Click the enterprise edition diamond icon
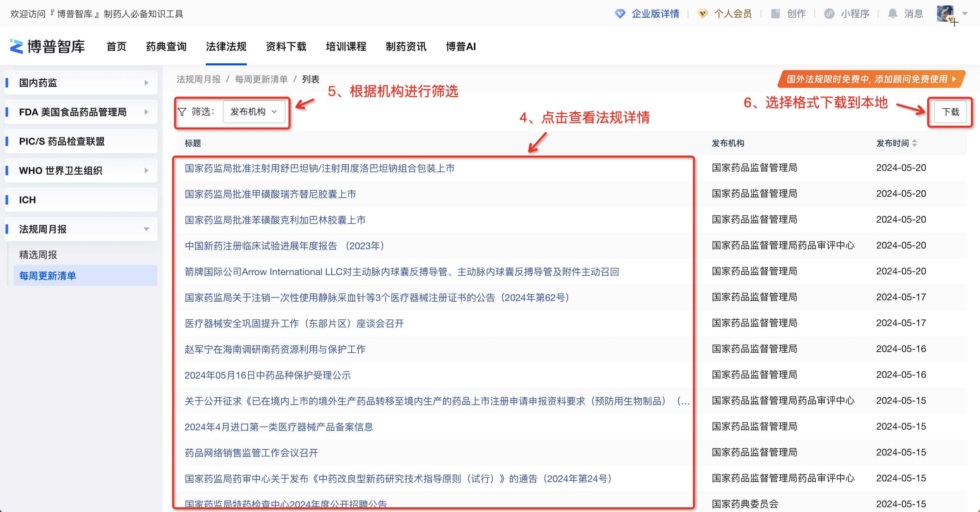 (x=620, y=14)
